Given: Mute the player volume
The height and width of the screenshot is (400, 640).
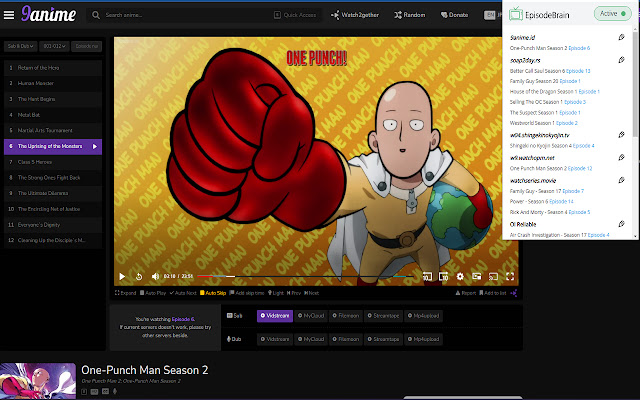Looking at the screenshot, I should tap(155, 277).
